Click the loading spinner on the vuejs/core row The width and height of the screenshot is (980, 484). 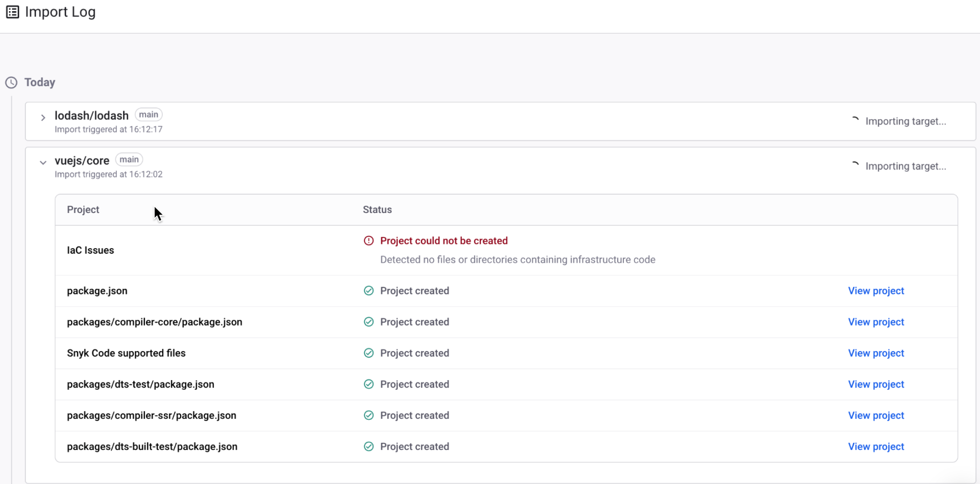(855, 166)
